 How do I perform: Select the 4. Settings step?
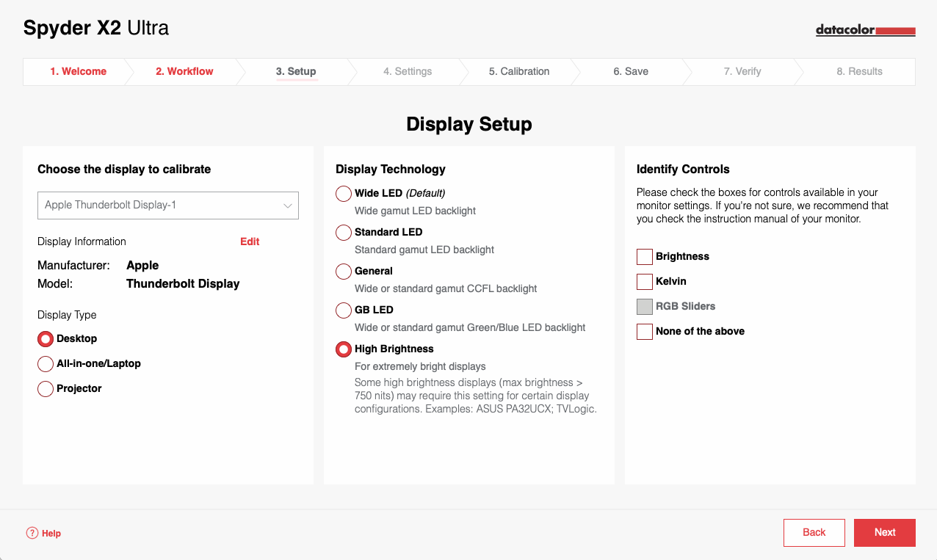coord(408,71)
